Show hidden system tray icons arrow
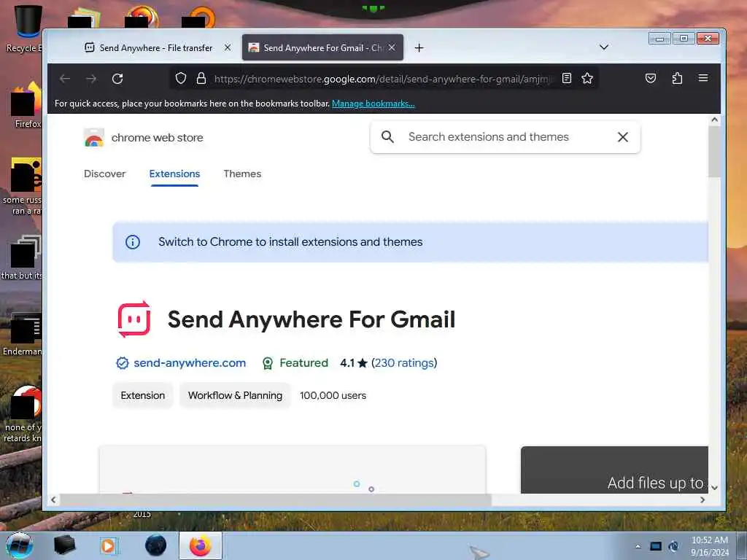The image size is (747, 560). pos(638,546)
